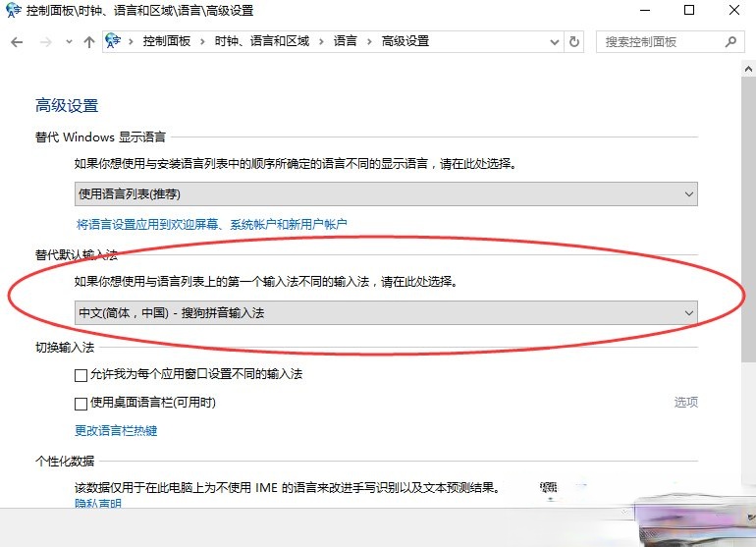Expand chevron after 语言 breadcrumb
756x547 pixels.
pos(369,42)
